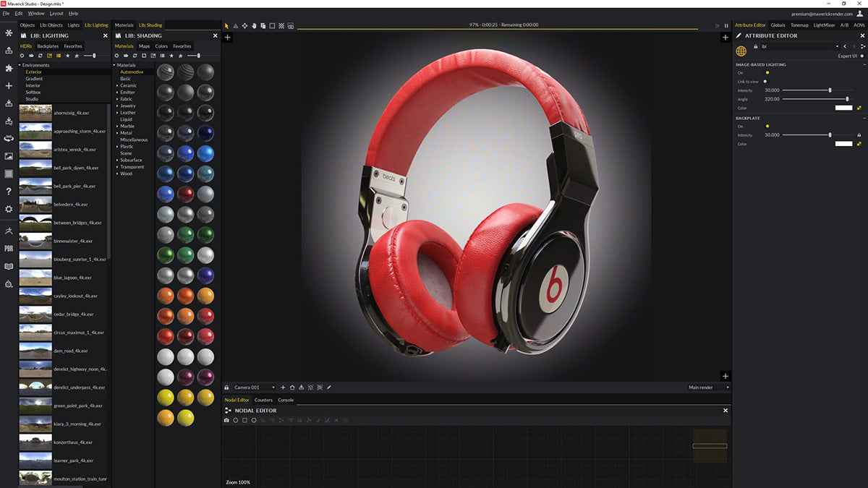The width and height of the screenshot is (868, 488).
Task: Turn off the Backplate On toggle
Action: pyautogui.click(x=767, y=126)
